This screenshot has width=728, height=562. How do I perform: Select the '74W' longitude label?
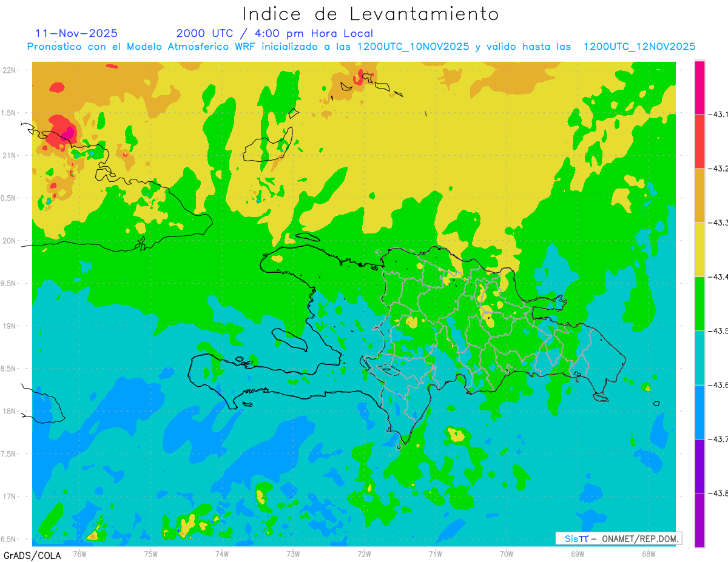click(221, 554)
